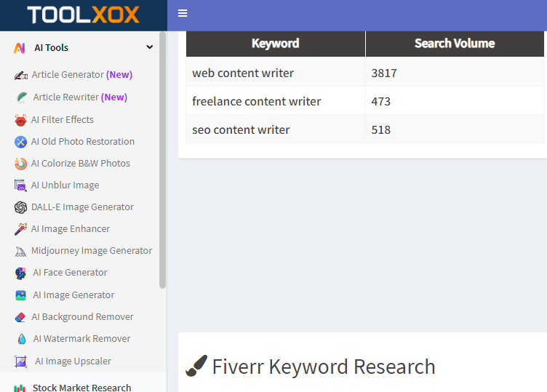Screen dimensions: 547x392
Task: Click the Keyword column header
Action: [x=276, y=44]
